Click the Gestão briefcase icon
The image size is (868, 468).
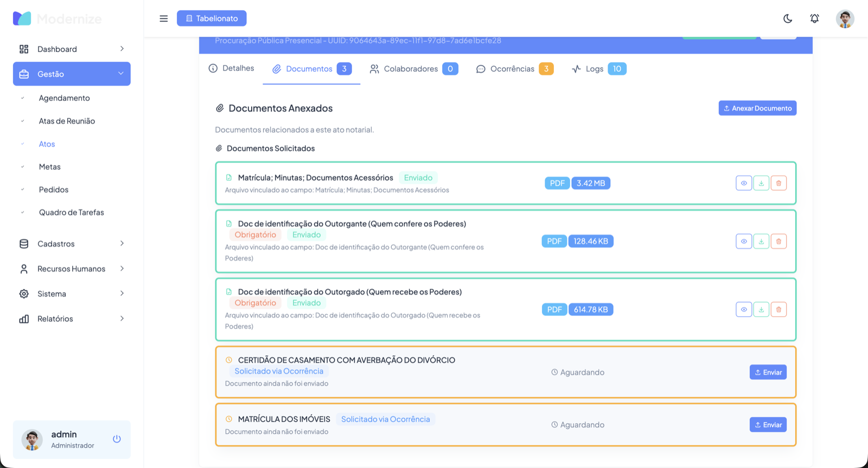[x=24, y=74]
